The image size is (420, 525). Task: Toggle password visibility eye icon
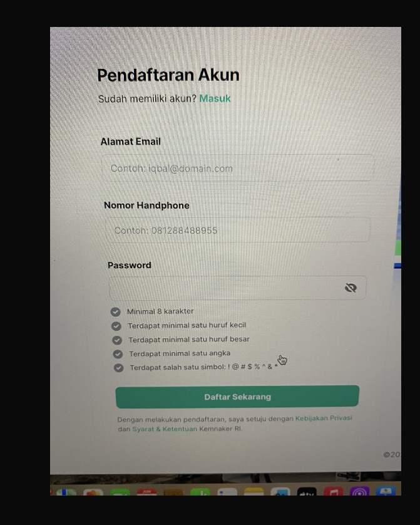click(351, 288)
